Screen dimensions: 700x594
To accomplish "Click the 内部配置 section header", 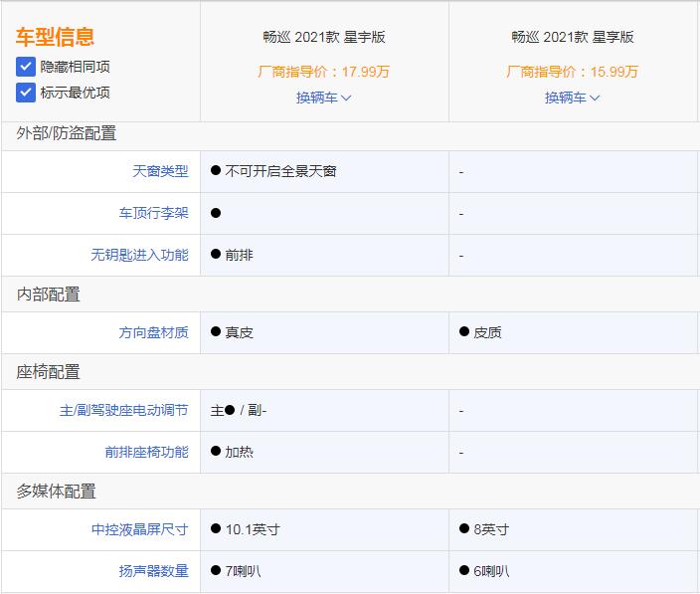I will 48,295.
